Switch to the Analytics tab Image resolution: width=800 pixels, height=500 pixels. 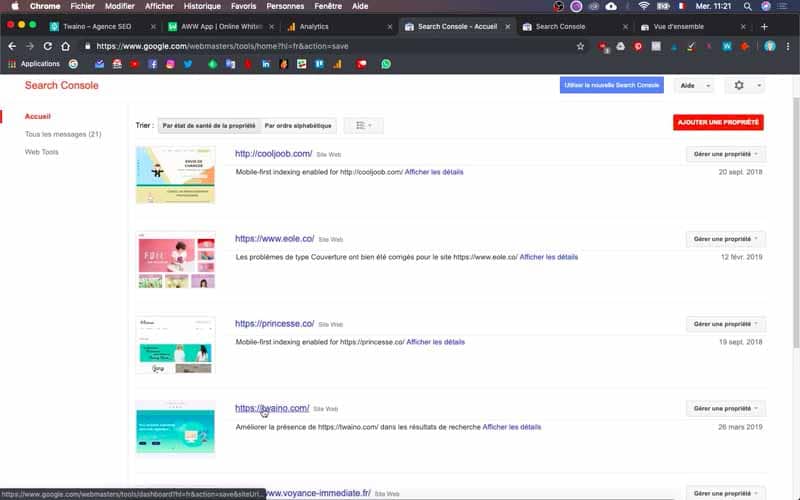click(x=314, y=27)
